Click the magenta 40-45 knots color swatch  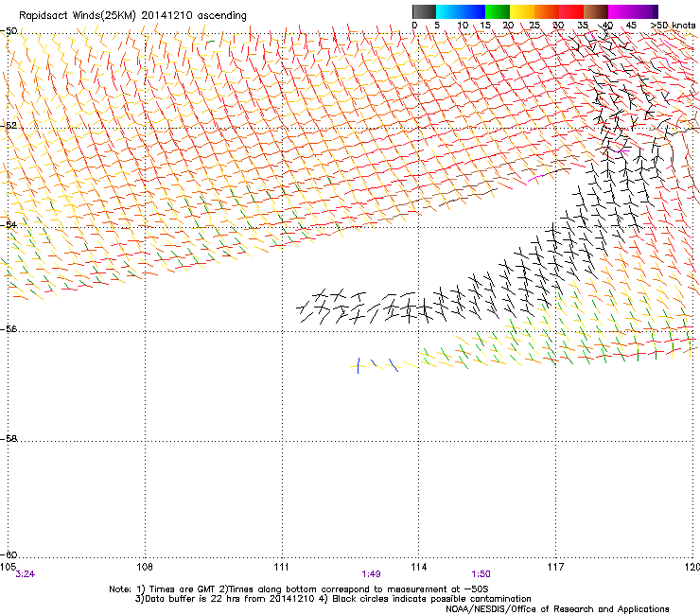click(621, 11)
